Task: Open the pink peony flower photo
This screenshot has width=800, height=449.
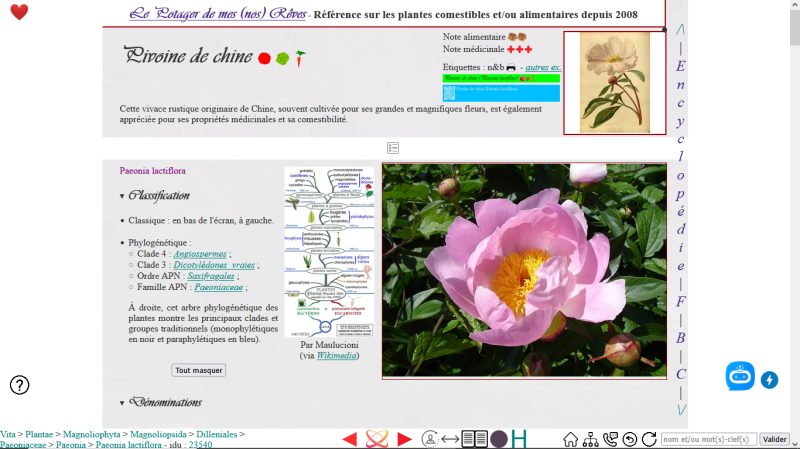Action: [x=524, y=271]
